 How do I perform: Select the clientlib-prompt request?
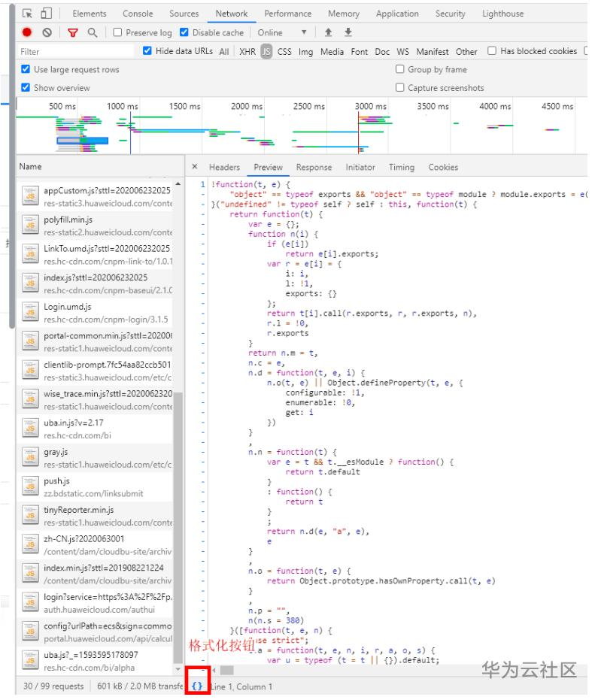pyautogui.click(x=96, y=371)
